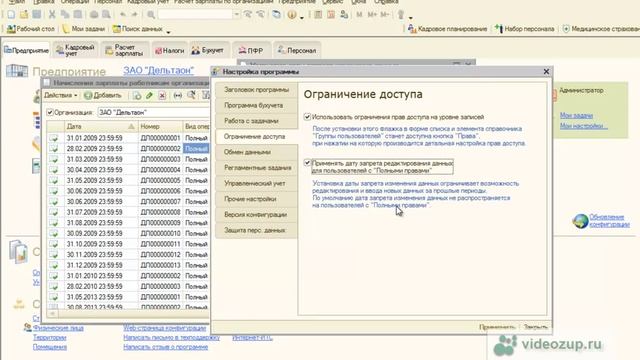Expand the search field dropdown arrow in toolbar
Screen dimensions: 640x360
pos(236,15)
